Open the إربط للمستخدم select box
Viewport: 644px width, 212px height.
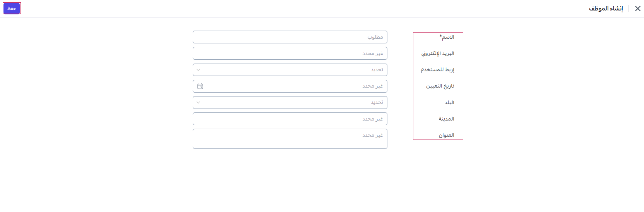tap(290, 70)
